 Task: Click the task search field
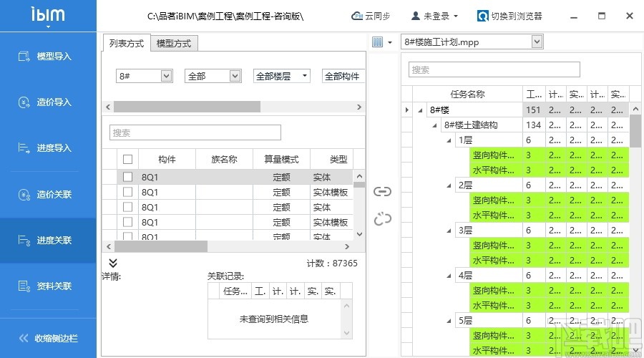494,70
